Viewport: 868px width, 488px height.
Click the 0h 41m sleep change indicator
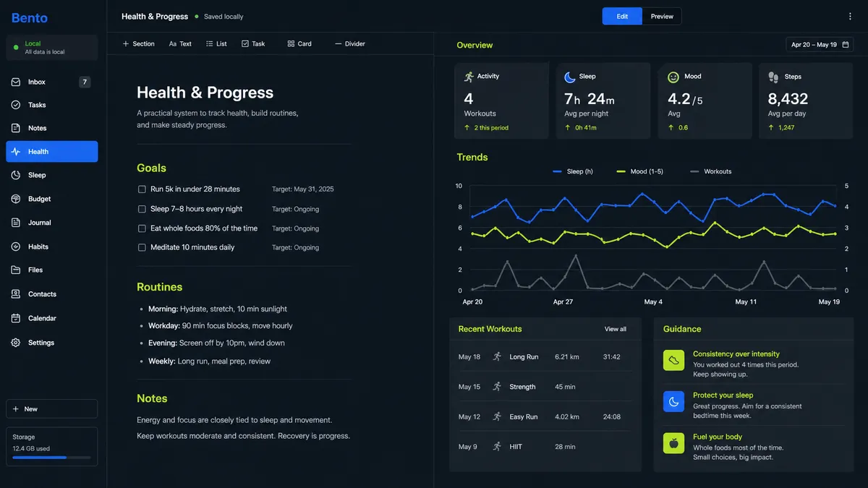(x=586, y=128)
